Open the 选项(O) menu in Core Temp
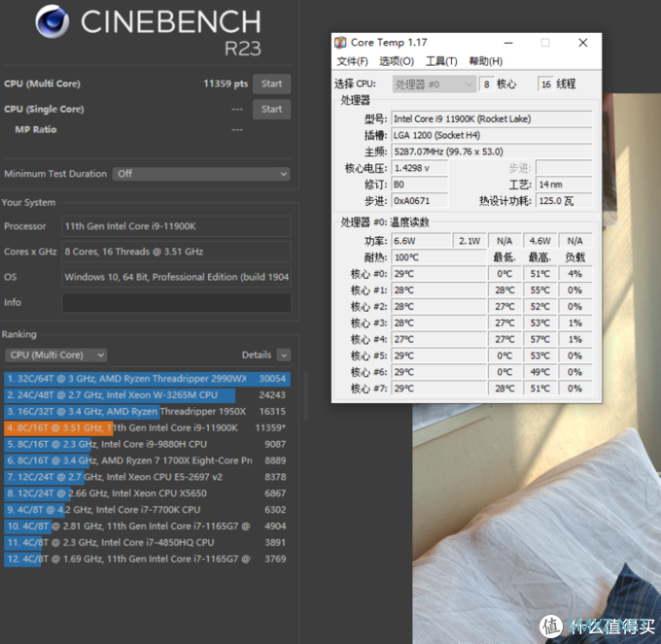661x644 pixels. pyautogui.click(x=397, y=61)
